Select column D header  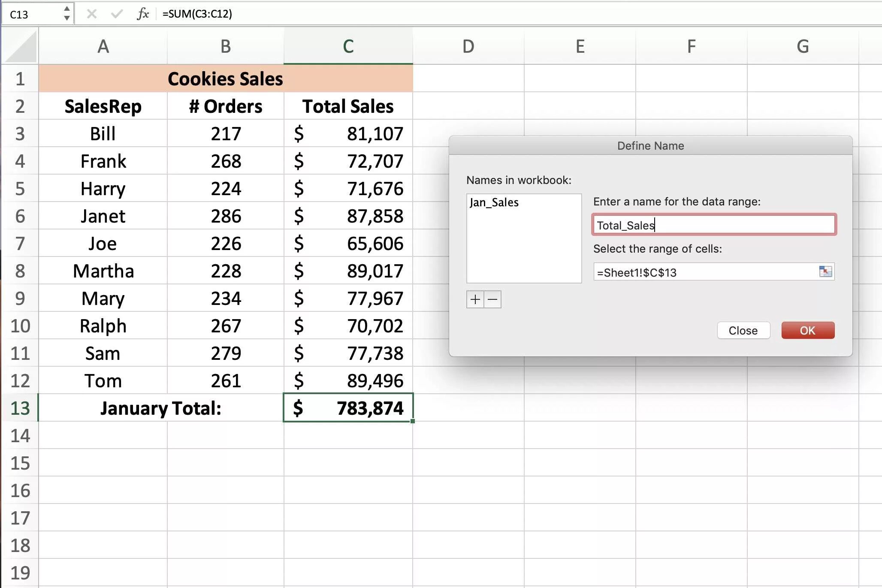468,46
